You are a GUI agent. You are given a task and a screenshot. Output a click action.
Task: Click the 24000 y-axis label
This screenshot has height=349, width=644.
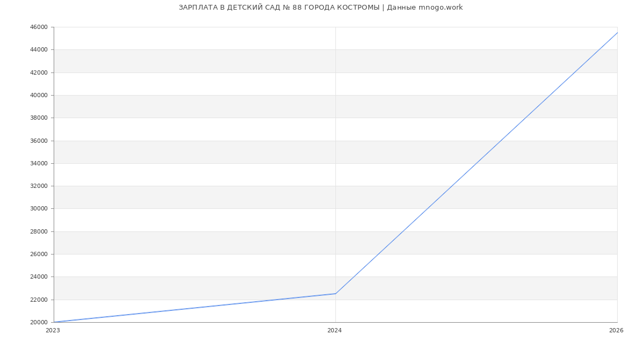40,277
